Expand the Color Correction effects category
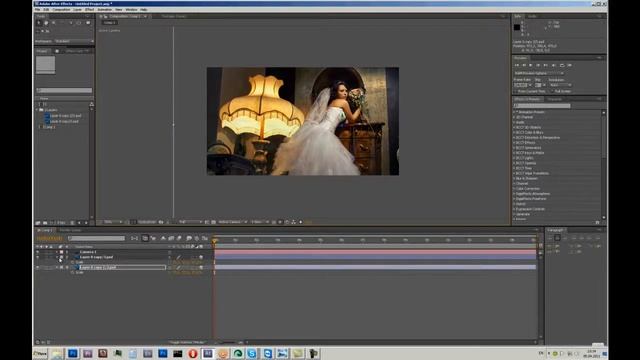 (514, 189)
